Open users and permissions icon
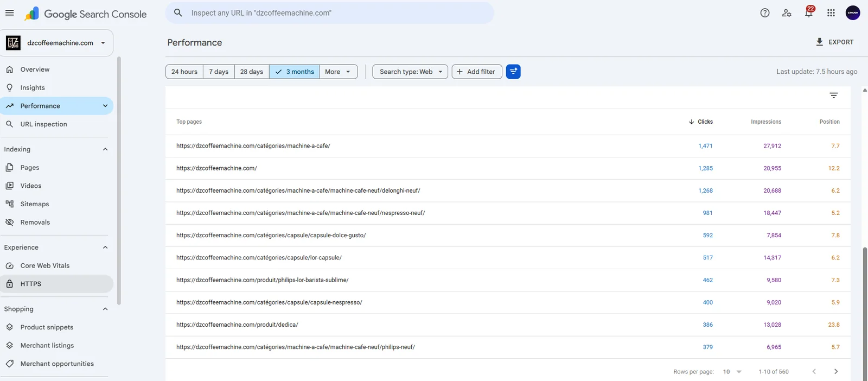This screenshot has width=868, height=381. point(787,13)
